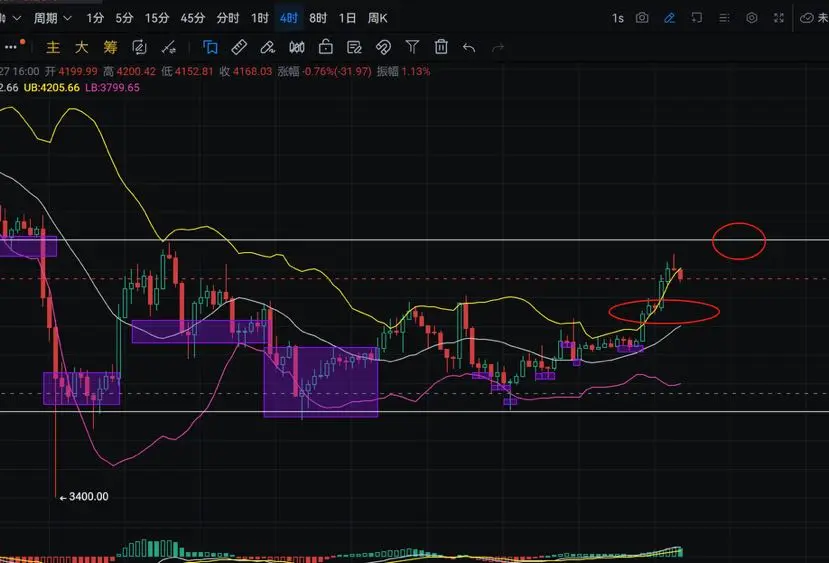Toggle the lock drawings icon
The image size is (829, 563).
tap(326, 48)
